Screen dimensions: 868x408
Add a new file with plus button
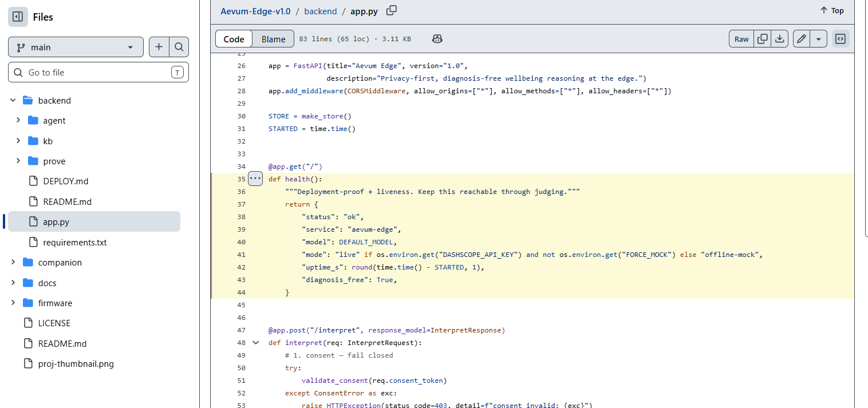point(159,47)
